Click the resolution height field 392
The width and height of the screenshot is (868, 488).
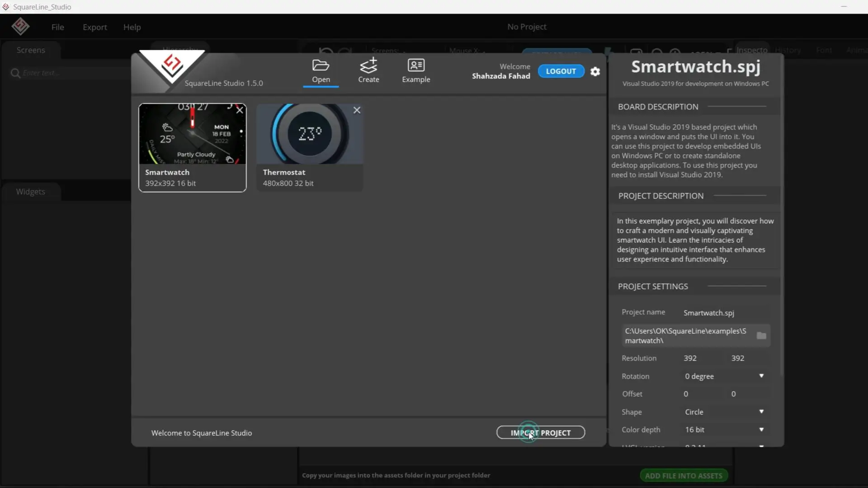pyautogui.click(x=749, y=358)
